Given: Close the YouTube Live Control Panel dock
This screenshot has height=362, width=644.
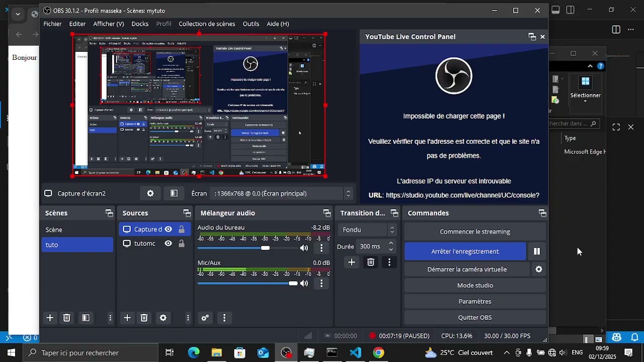Looking at the screenshot, I should pos(542,37).
